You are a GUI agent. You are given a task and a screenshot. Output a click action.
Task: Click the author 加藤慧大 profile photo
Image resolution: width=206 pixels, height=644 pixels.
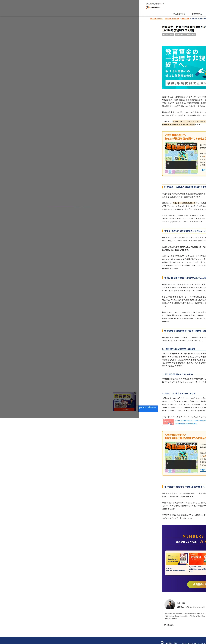tap(170, 604)
